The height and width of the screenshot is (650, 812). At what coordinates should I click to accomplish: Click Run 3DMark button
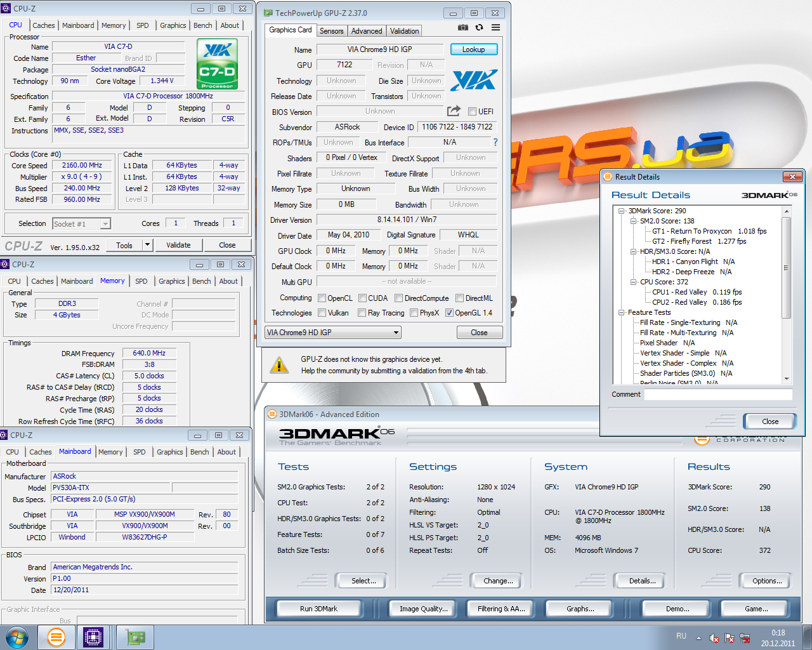tap(318, 609)
